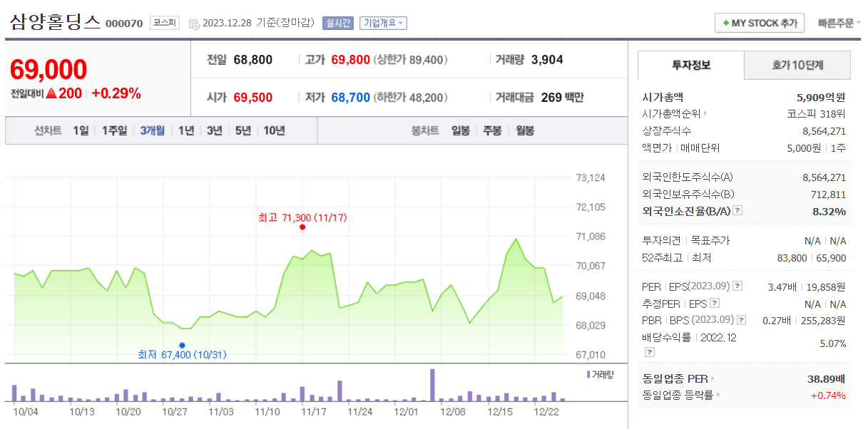This screenshot has width=868, height=429.
Task: Click the MY STOCK 추가 button
Action: [x=760, y=23]
